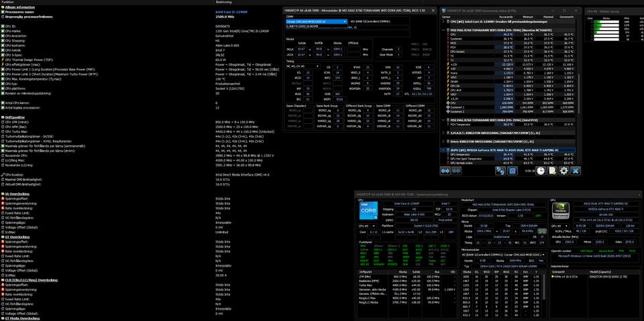Expand the S.M.A.R.T. KINGSTON sensor group
The image size is (644, 321).
coord(443,133)
